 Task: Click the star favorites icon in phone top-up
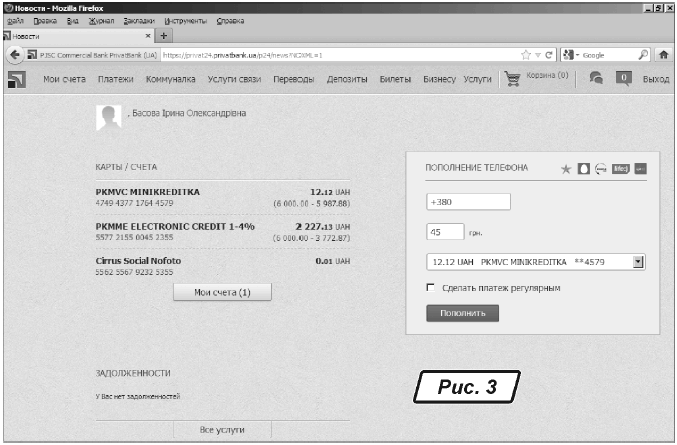tap(565, 168)
